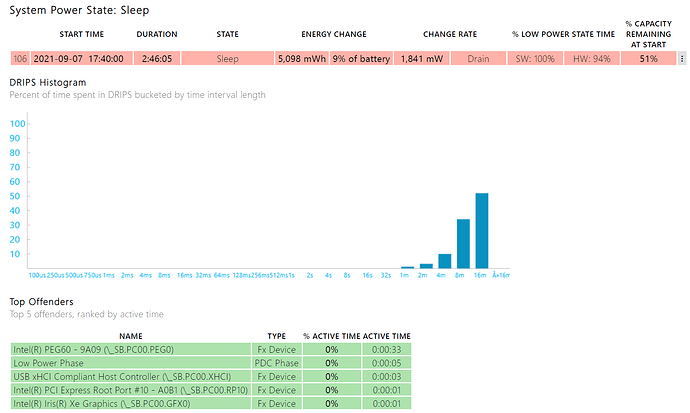690x413 pixels.
Task: Select the % ACTIVE TIME column header
Action: (x=332, y=336)
